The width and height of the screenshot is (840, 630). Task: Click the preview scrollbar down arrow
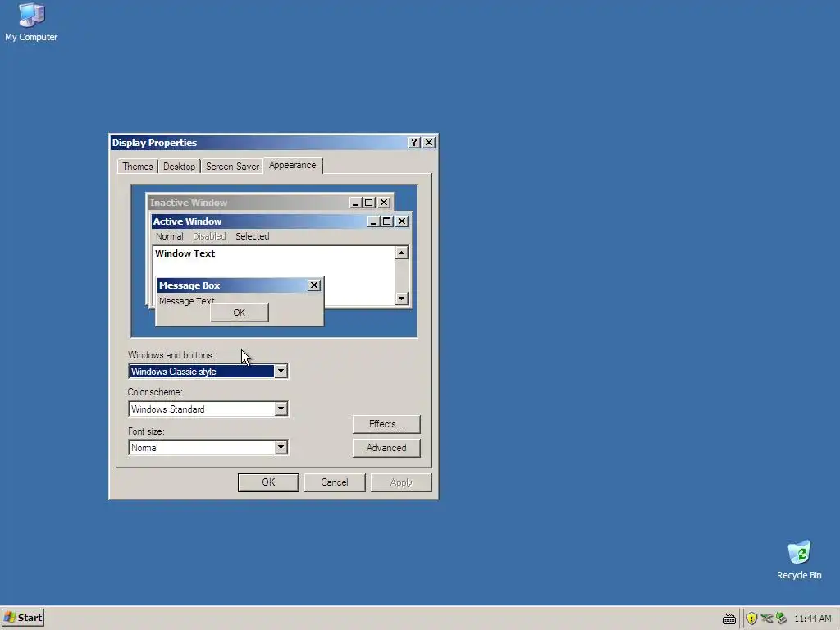(x=402, y=299)
